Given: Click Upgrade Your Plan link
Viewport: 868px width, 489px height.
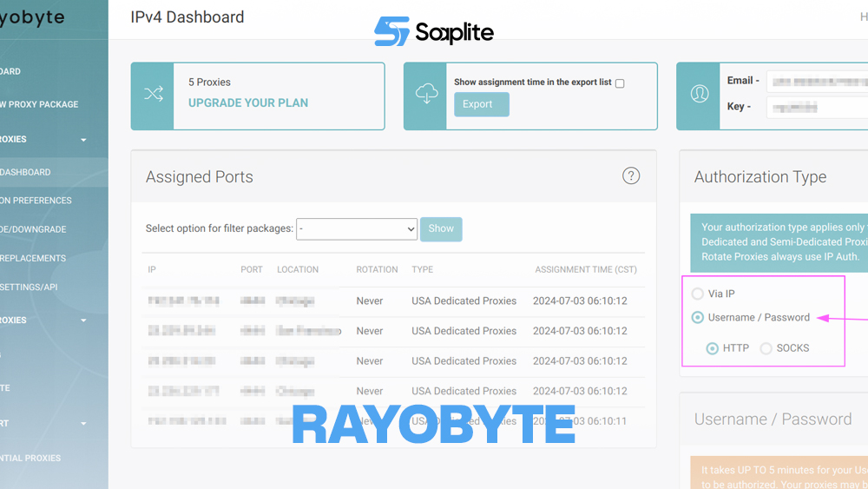Looking at the screenshot, I should pos(248,103).
